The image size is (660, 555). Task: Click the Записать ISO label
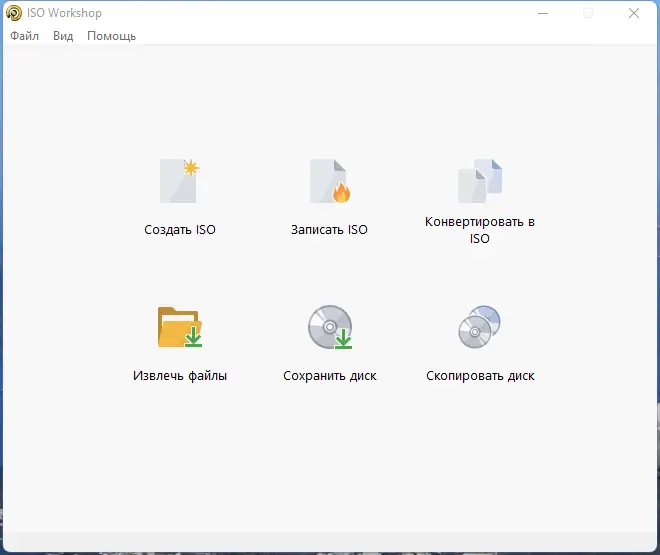[330, 230]
